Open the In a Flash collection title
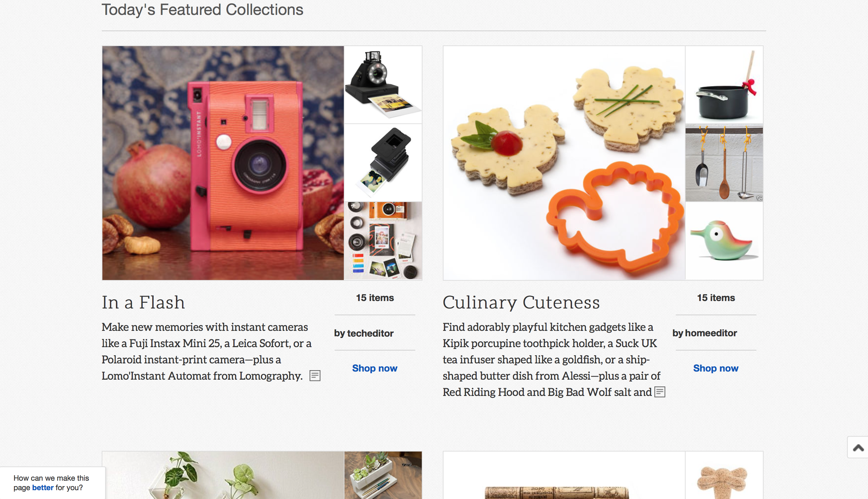This screenshot has width=868, height=499. [x=143, y=302]
